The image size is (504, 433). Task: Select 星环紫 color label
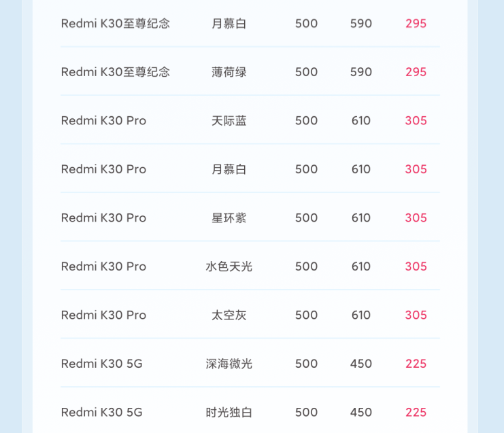229,218
